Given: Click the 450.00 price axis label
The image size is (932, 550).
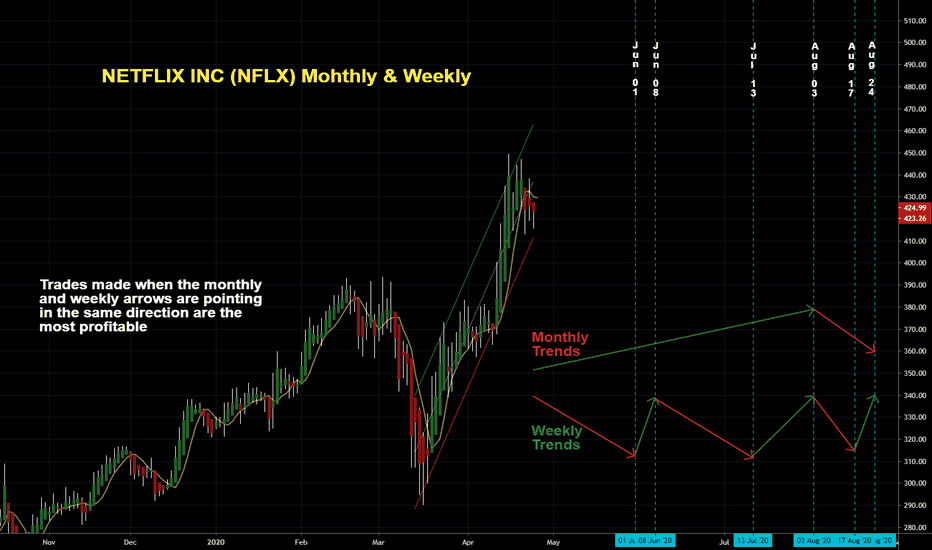Looking at the screenshot, I should pyautogui.click(x=915, y=153).
